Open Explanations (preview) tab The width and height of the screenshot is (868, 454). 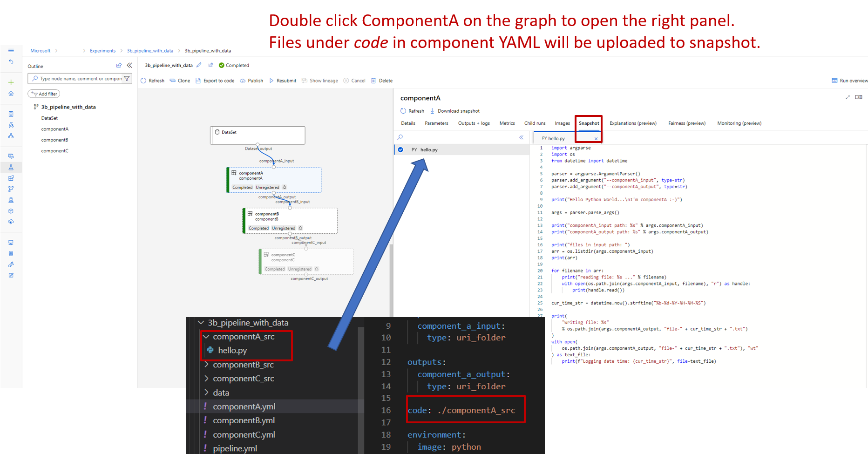tap(633, 123)
